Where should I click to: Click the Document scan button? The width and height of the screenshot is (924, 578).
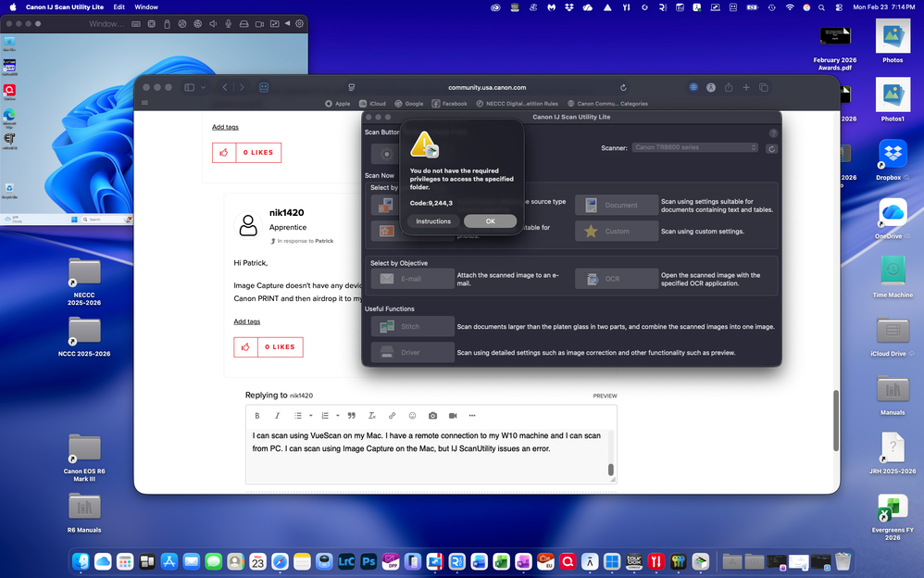point(617,206)
